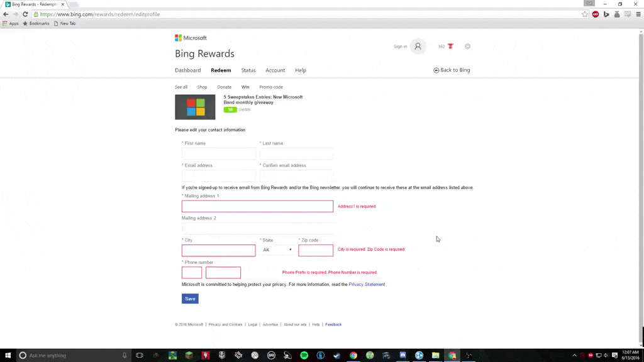644x362 pixels.
Task: Open the Promo code tab
Action: coord(271,87)
